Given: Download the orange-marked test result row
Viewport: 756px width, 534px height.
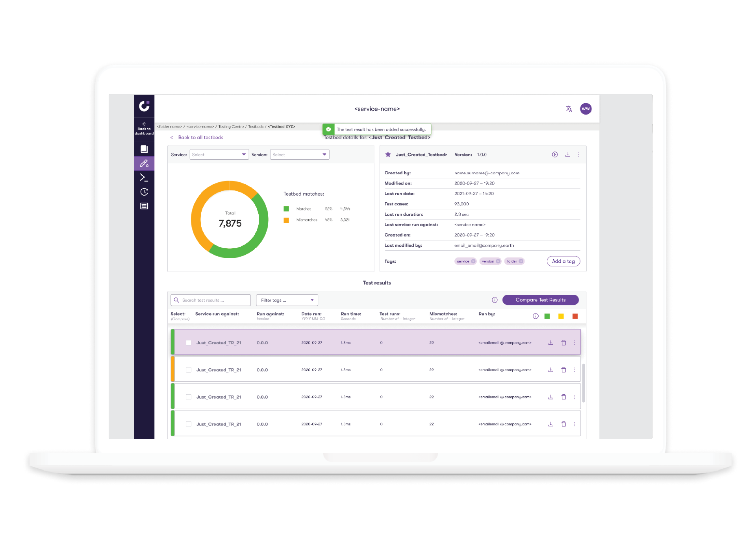Looking at the screenshot, I should click(551, 370).
